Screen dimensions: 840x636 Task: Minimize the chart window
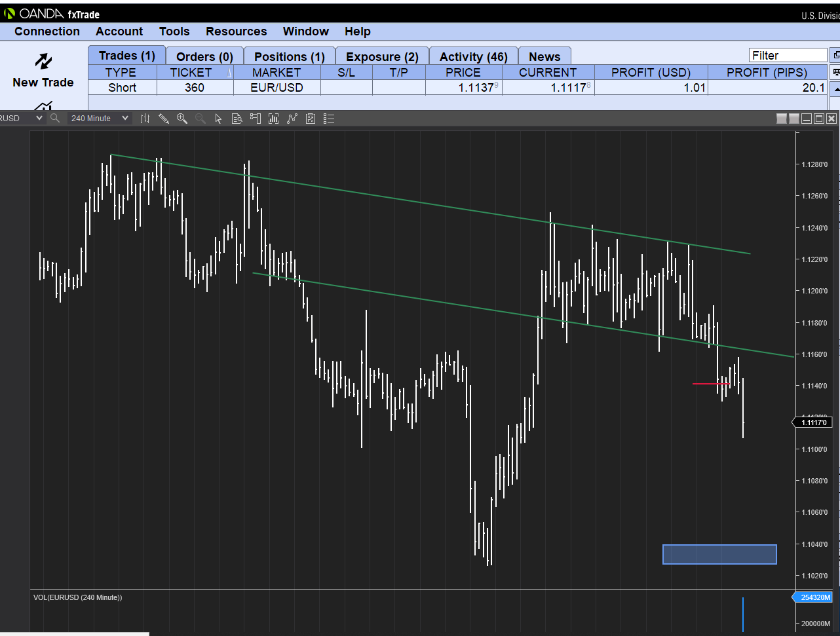(x=806, y=118)
